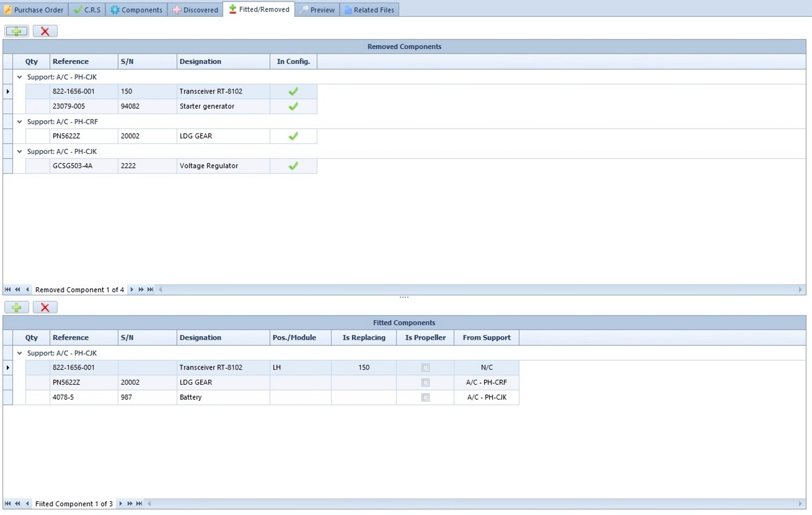Select the 4078-5 reference cell
This screenshot has height=515, width=812.
point(84,398)
